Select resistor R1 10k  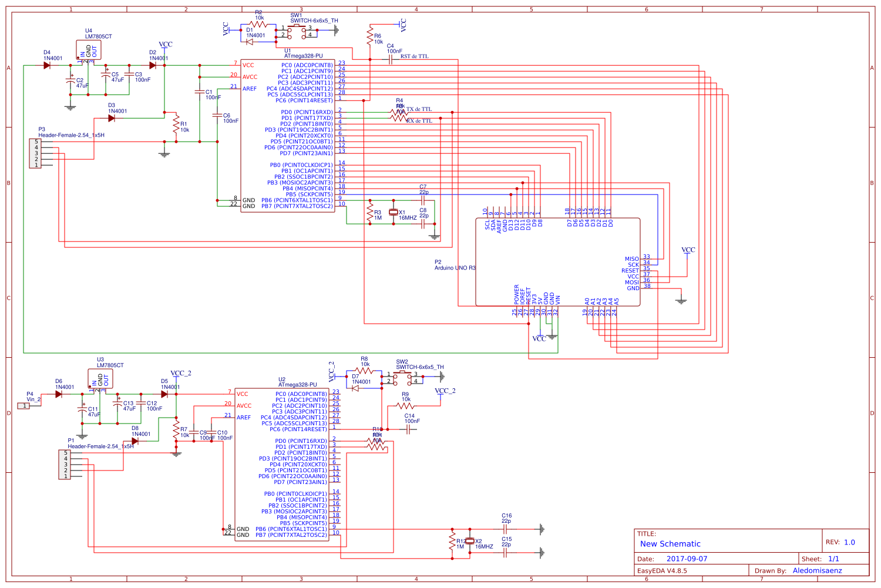click(176, 124)
